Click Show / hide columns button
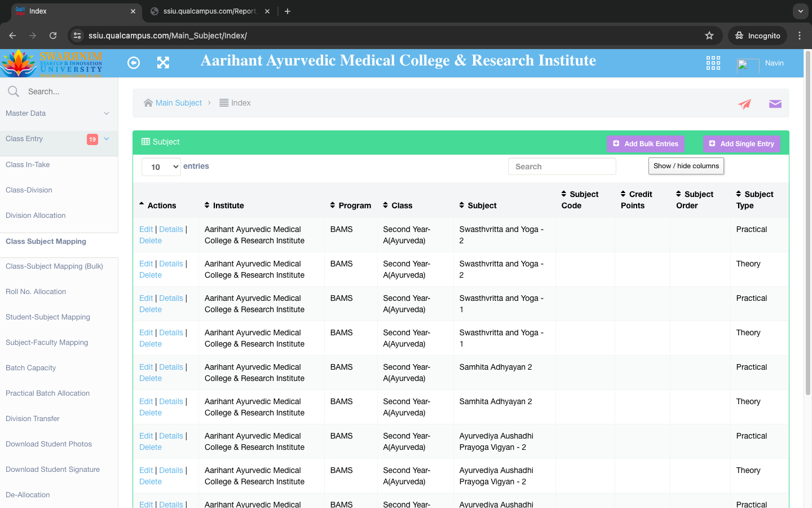 click(x=686, y=166)
